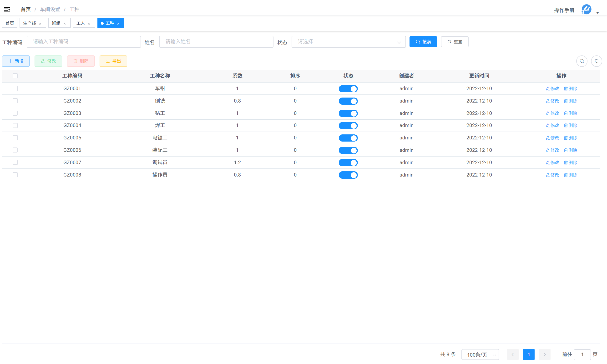607x364 pixels.
Task: Open 操作手册 link in header
Action: pos(564,10)
